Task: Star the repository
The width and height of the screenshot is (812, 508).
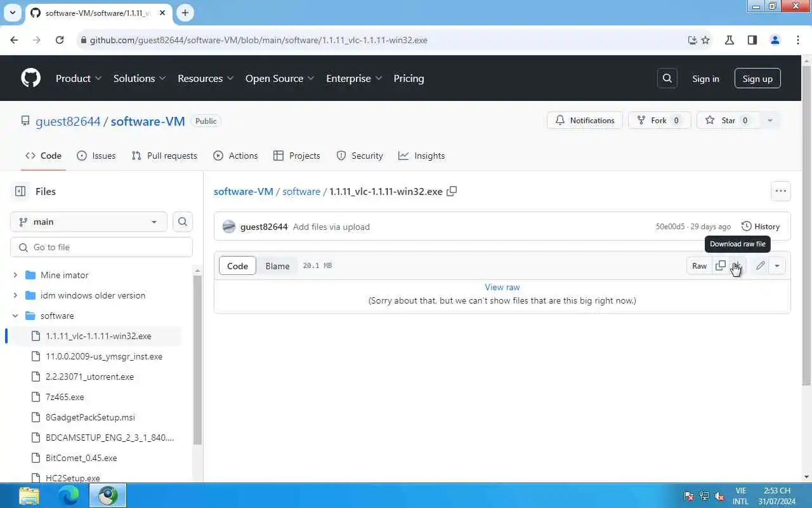Action: pyautogui.click(x=728, y=121)
